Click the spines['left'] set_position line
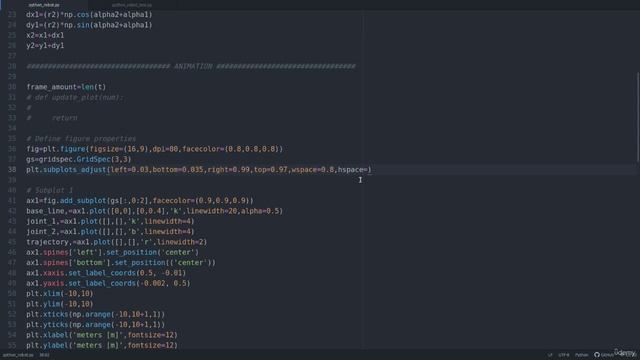Image resolution: width=640 pixels, height=360 pixels. pyautogui.click(x=112, y=252)
